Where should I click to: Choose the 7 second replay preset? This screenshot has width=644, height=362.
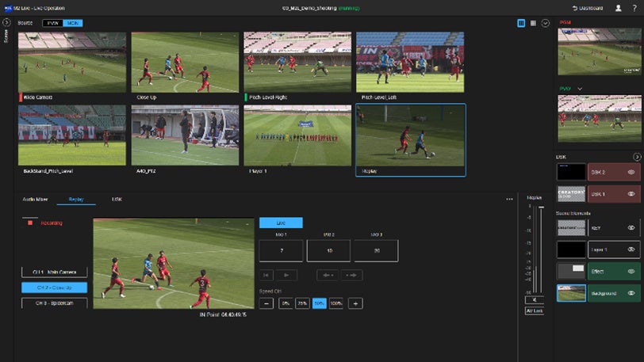[282, 250]
